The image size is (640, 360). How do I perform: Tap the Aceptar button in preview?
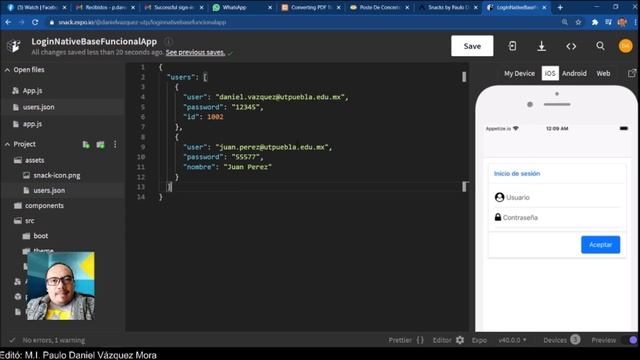tap(600, 244)
